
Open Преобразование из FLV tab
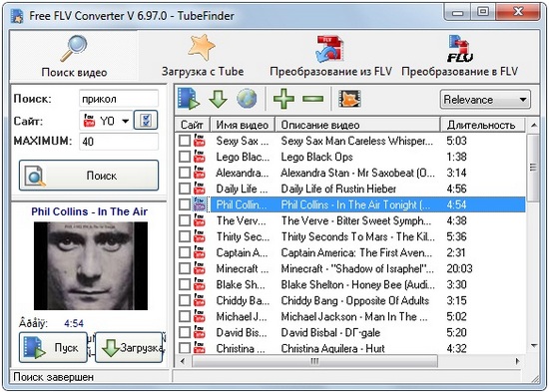coord(330,56)
